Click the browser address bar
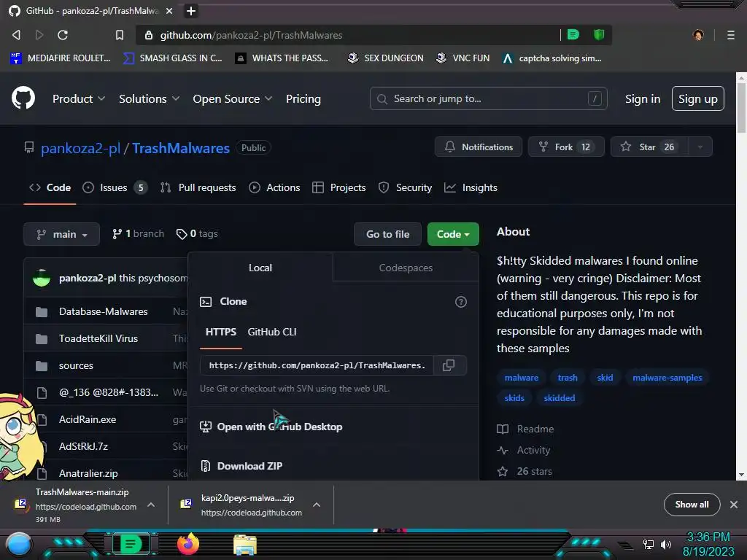The image size is (747, 560). click(x=348, y=35)
